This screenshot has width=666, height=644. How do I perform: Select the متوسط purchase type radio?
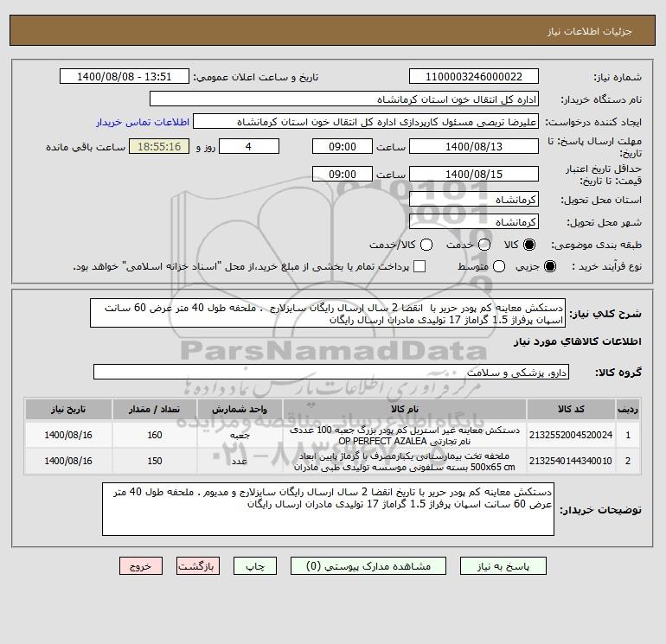click(499, 266)
